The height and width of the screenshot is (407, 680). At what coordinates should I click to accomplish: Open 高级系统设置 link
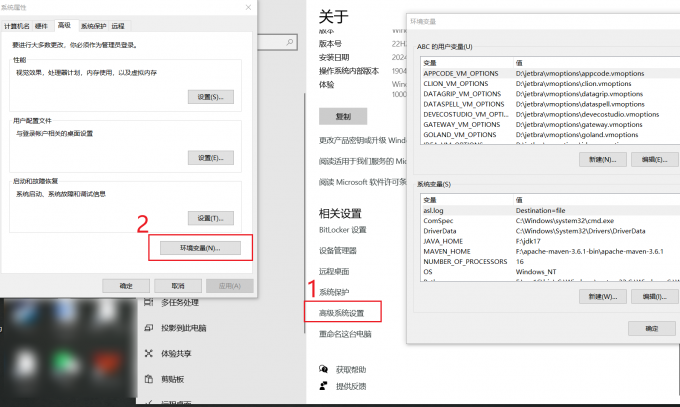342,313
